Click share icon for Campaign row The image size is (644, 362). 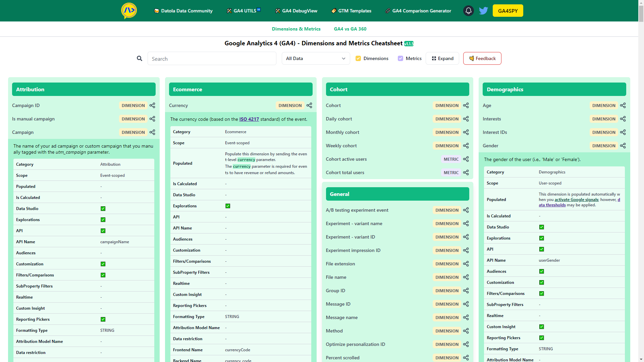152,132
